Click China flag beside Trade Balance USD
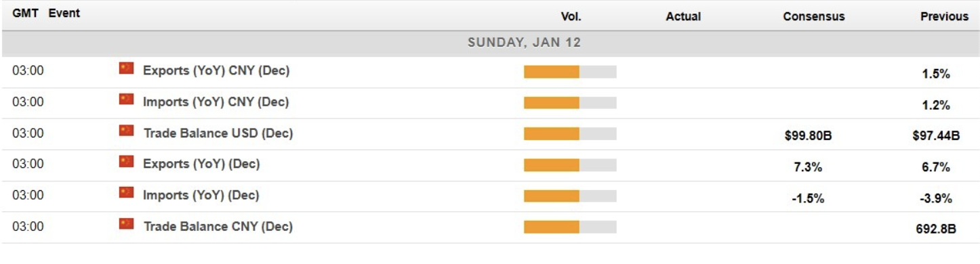 (x=126, y=131)
